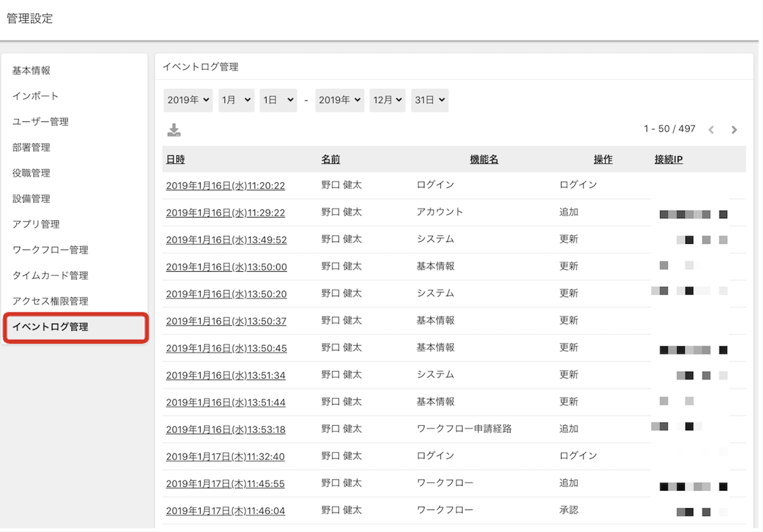Viewport: 763px width, 532px height.
Task: Open the end year 2019年 dropdown
Action: (x=339, y=100)
